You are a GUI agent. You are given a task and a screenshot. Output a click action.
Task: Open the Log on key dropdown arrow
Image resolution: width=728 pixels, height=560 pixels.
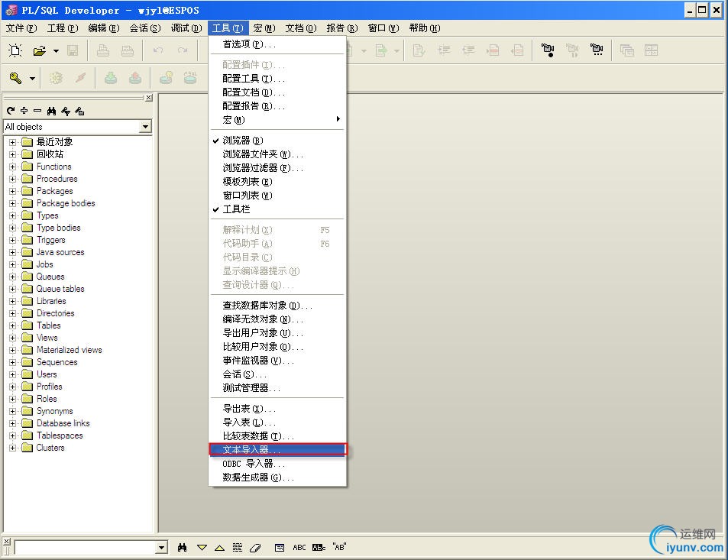click(32, 79)
